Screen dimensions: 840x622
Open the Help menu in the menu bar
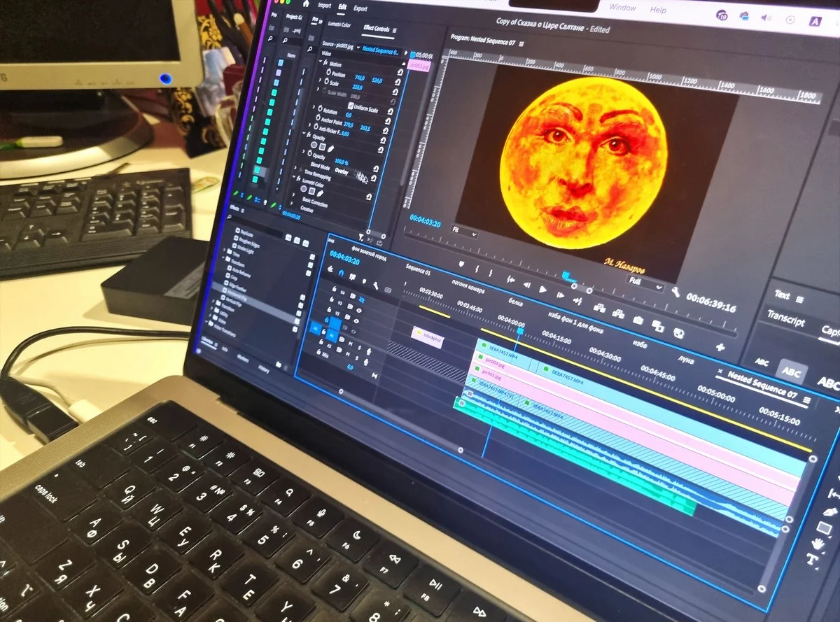point(658,10)
